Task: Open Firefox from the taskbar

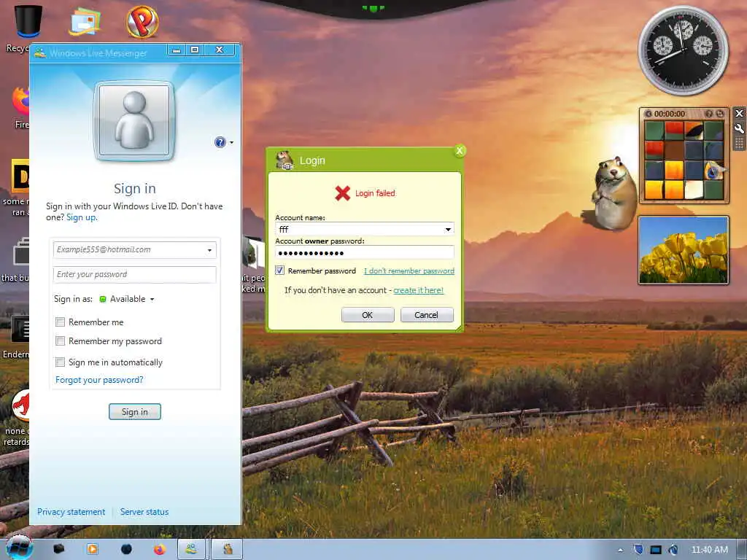Action: pos(160,550)
